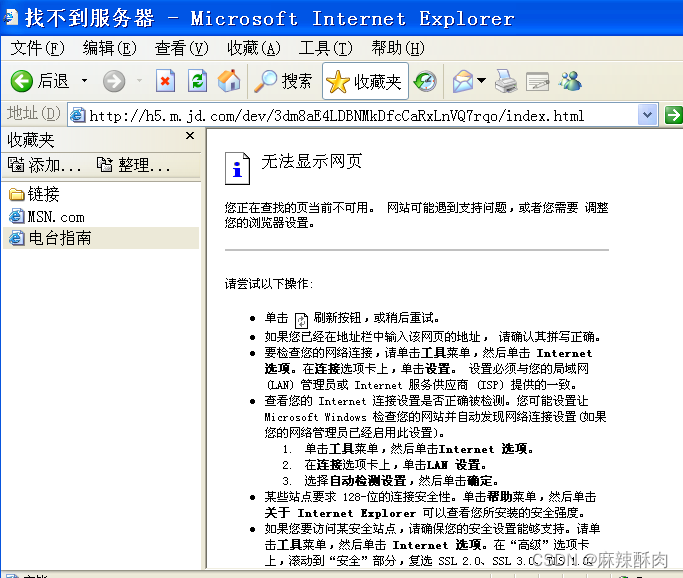Screen dimensions: 683x578
Task: Print the page with the printer icon
Action: pyautogui.click(x=506, y=81)
